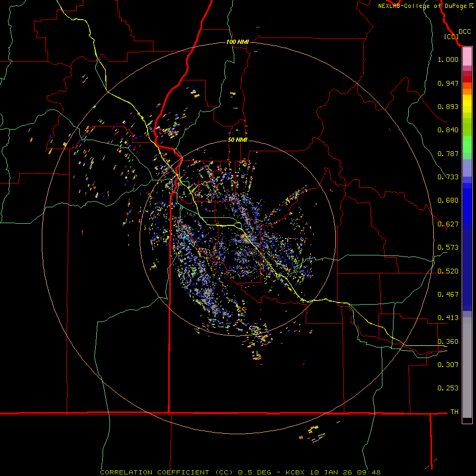This screenshot has width=476, height=476.
Task: Pick the red segment of the color bar
Action: point(467,79)
